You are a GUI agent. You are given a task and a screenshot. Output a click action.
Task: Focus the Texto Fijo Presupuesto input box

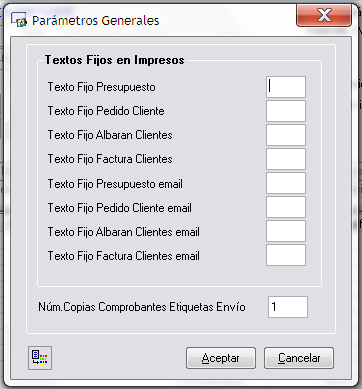coord(286,87)
